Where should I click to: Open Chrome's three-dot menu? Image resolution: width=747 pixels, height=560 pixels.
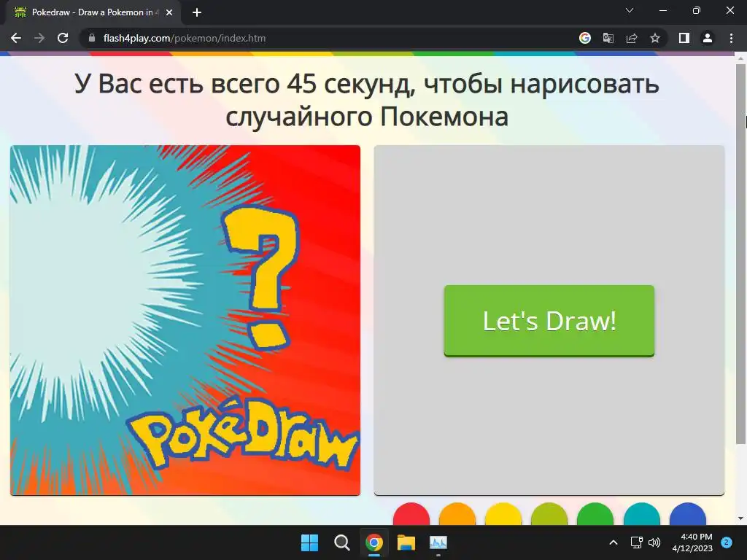click(731, 38)
